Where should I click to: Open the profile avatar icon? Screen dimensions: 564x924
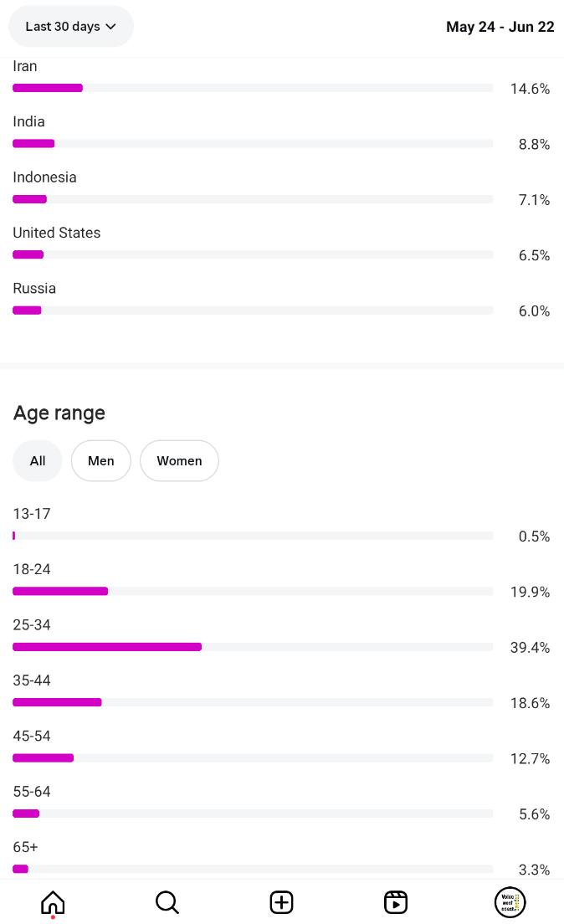(x=510, y=902)
